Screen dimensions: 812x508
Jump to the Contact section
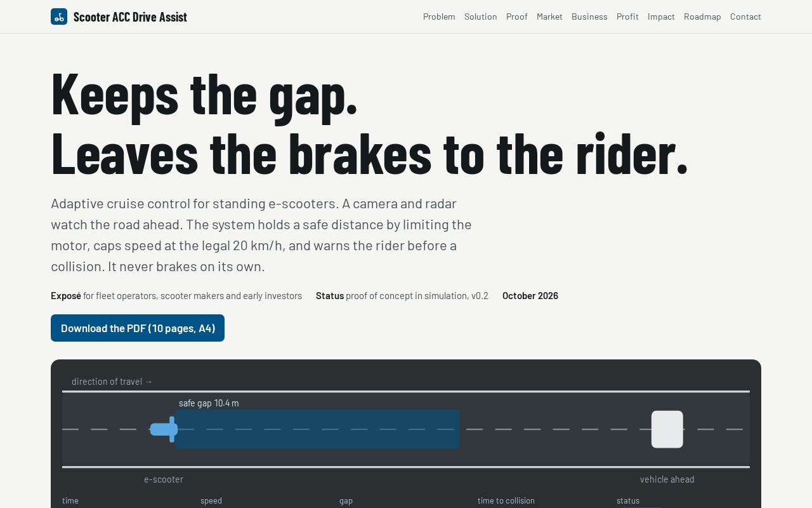coord(745,17)
